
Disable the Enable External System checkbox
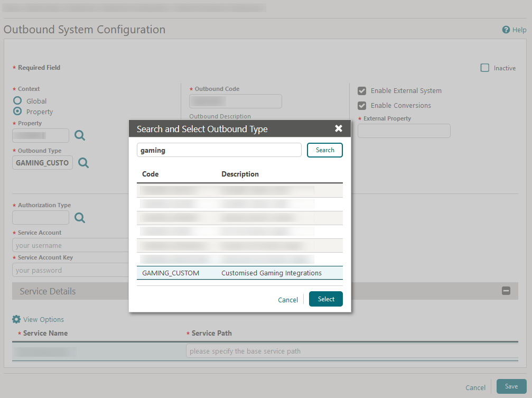pos(362,90)
